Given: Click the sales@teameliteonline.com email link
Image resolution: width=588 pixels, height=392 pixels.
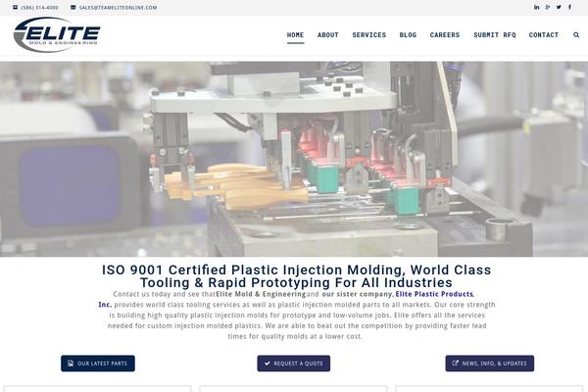Looking at the screenshot, I should (119, 8).
